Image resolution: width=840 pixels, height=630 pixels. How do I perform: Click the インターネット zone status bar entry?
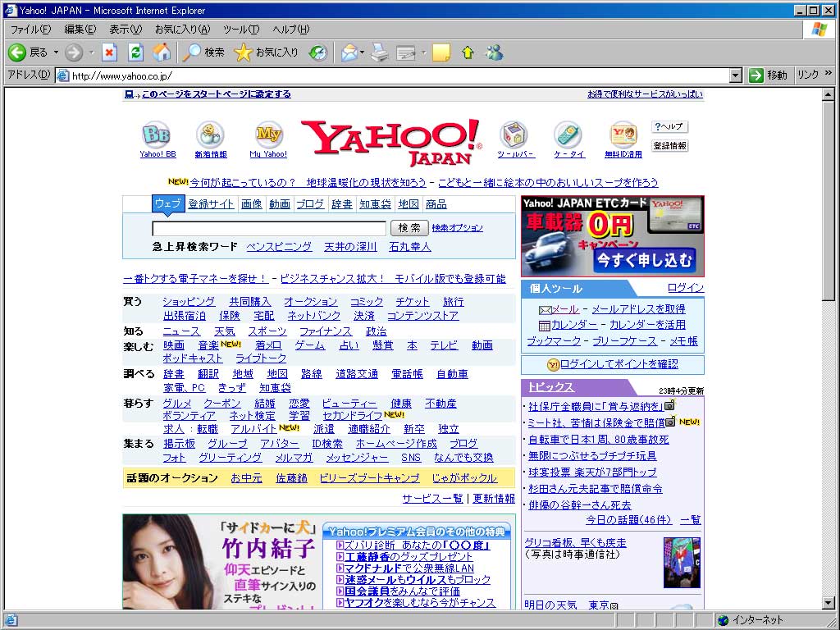pyautogui.click(x=750, y=620)
